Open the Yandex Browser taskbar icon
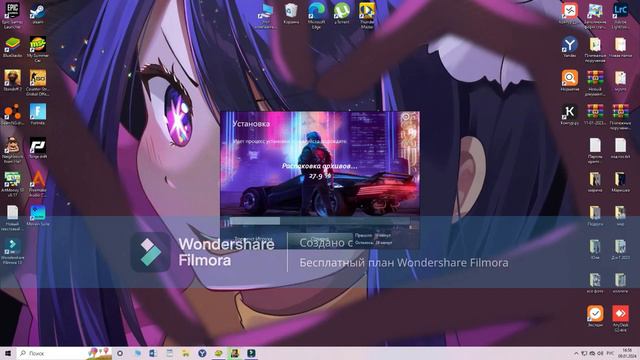 coord(202,353)
